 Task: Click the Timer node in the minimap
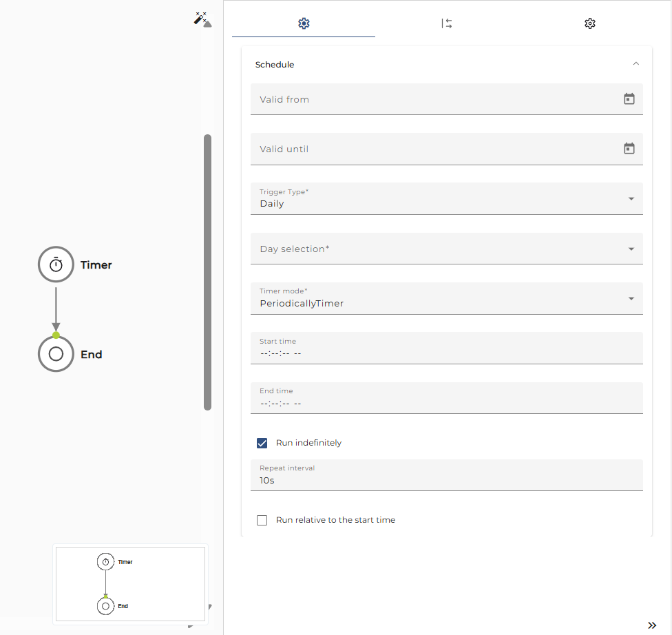click(105, 562)
